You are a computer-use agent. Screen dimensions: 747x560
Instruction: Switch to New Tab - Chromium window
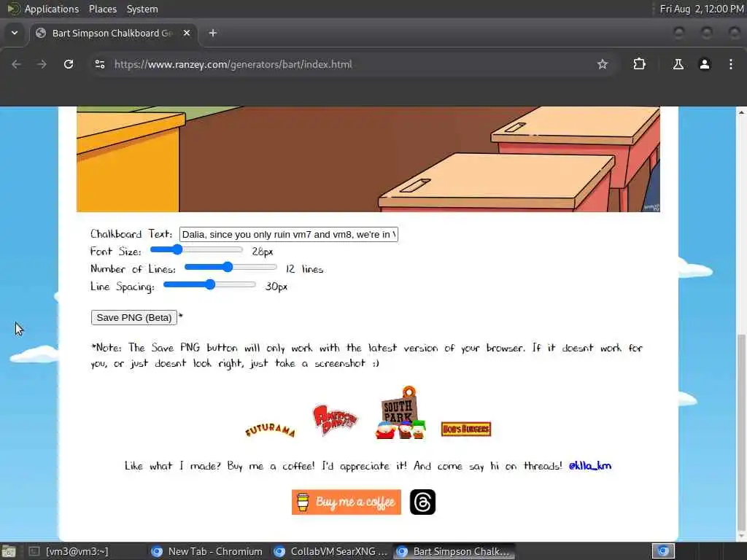[x=208, y=551]
